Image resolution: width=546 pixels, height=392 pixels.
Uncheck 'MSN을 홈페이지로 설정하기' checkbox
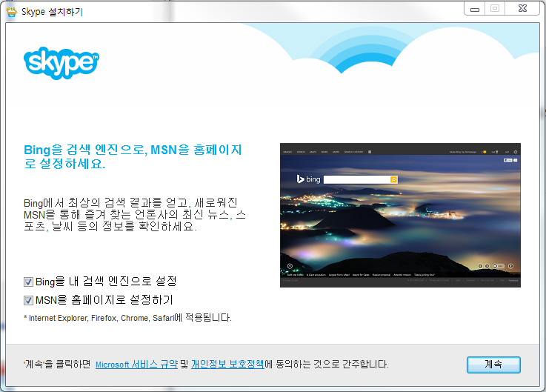(28, 300)
